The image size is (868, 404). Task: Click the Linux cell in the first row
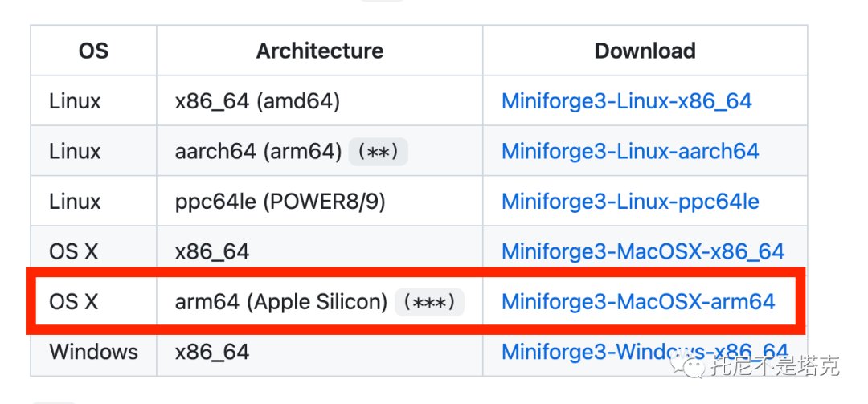tap(75, 101)
